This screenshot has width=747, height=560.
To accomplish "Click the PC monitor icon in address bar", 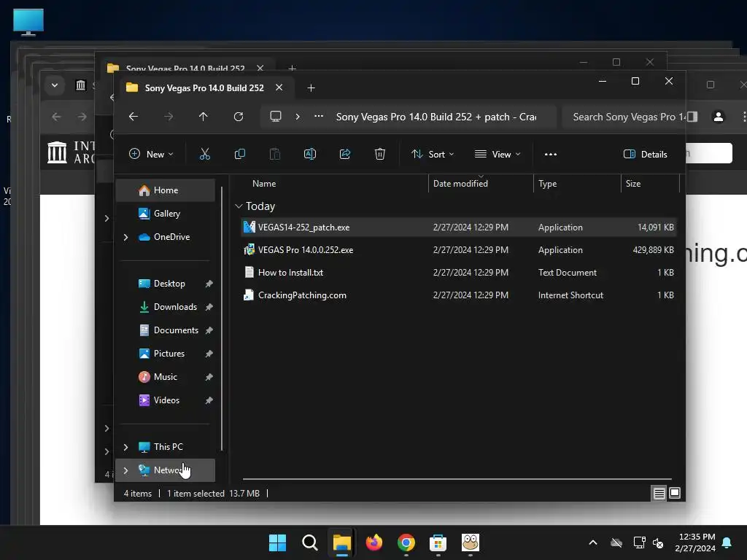I will point(275,117).
